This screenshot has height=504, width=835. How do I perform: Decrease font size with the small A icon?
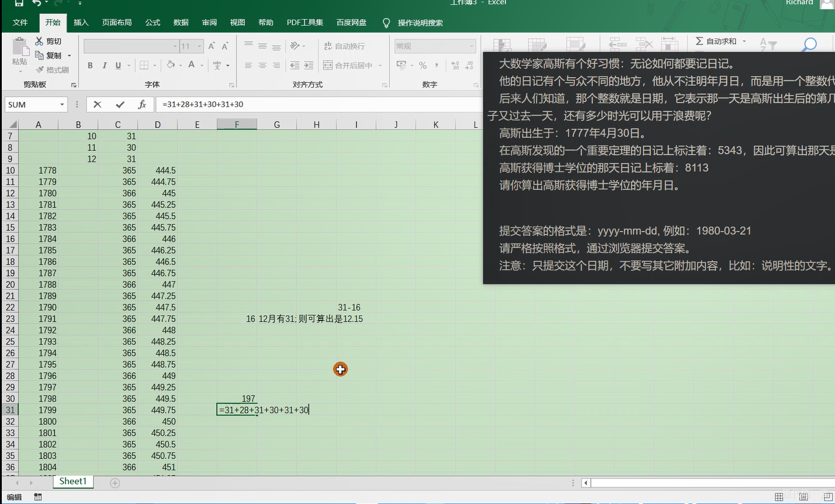click(225, 46)
